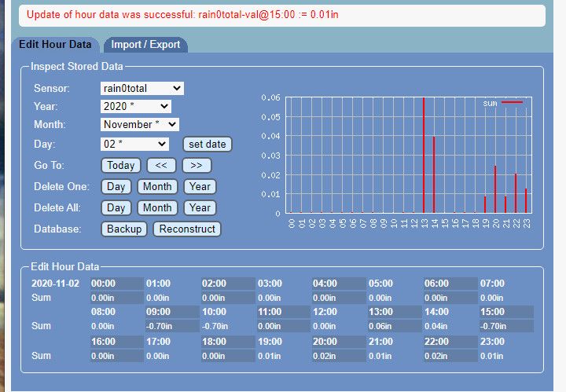Viewport: 566px width, 392px height.
Task: Click Month in Delete All row
Action: [x=157, y=207]
